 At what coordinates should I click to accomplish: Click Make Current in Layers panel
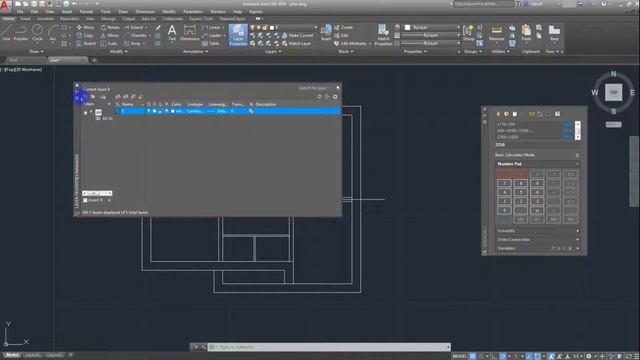(x=297, y=36)
